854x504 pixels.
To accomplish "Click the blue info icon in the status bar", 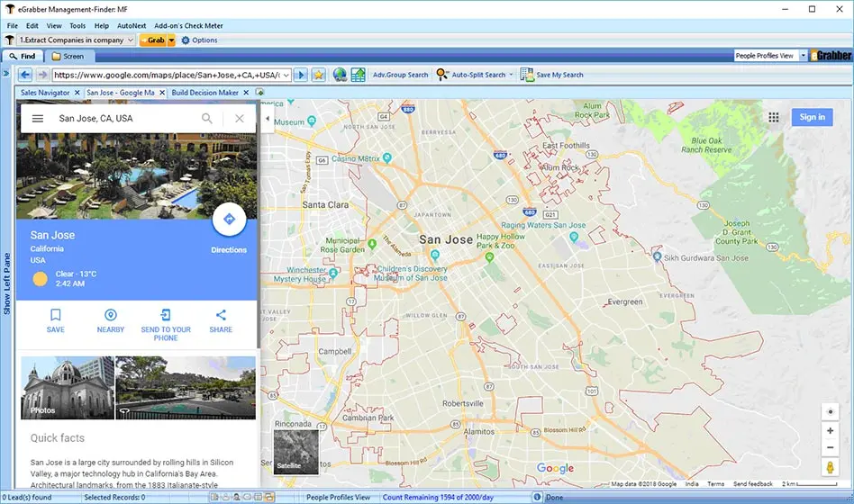I will 537,497.
